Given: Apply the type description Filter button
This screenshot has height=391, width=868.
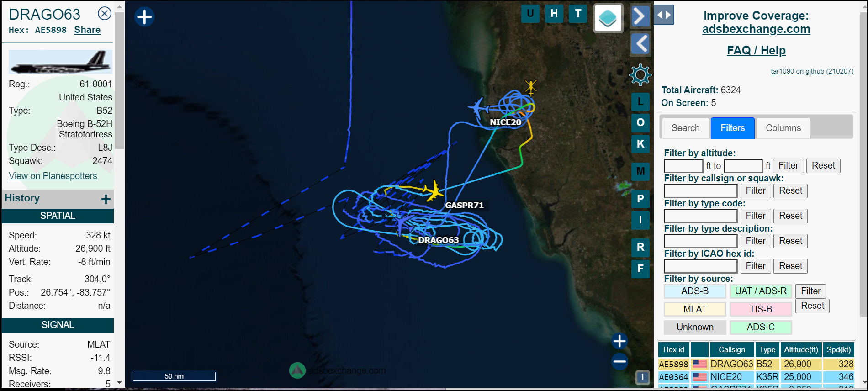Looking at the screenshot, I should click(756, 241).
